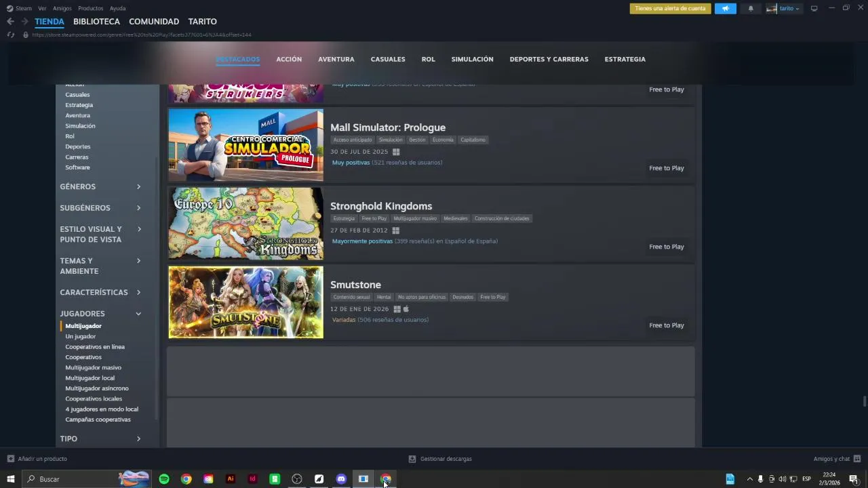Screen dimensions: 868x488
Task: Click the Estrategia tag on Stronghold Kingdoms
Action: pos(344,218)
